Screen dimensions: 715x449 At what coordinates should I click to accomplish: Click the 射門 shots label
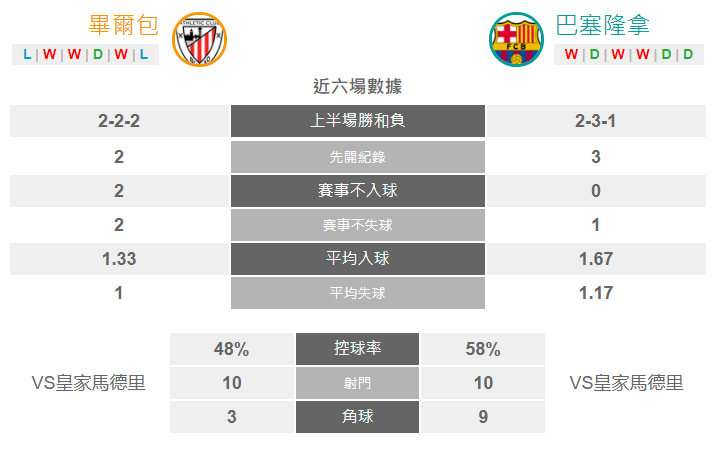(358, 383)
